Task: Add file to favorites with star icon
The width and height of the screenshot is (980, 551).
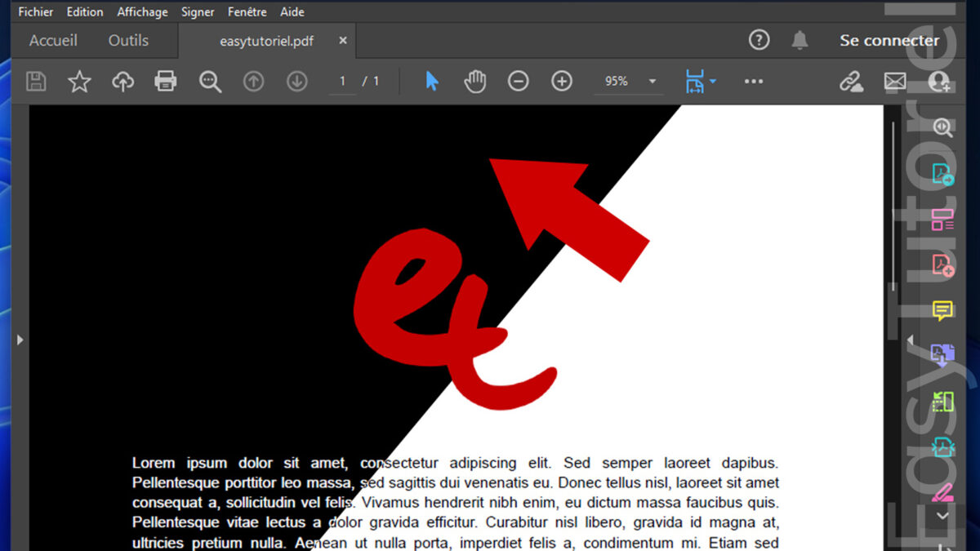Action: click(79, 81)
